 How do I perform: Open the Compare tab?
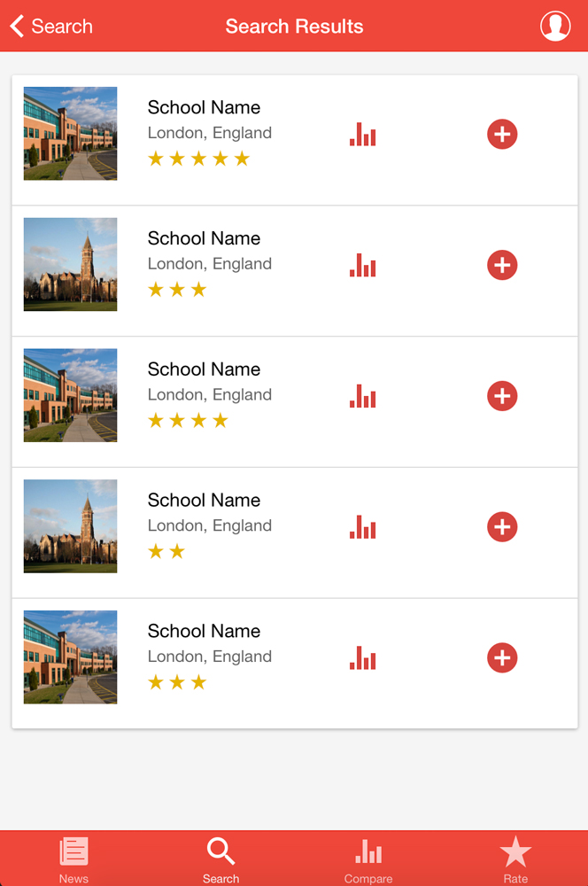coord(368,859)
